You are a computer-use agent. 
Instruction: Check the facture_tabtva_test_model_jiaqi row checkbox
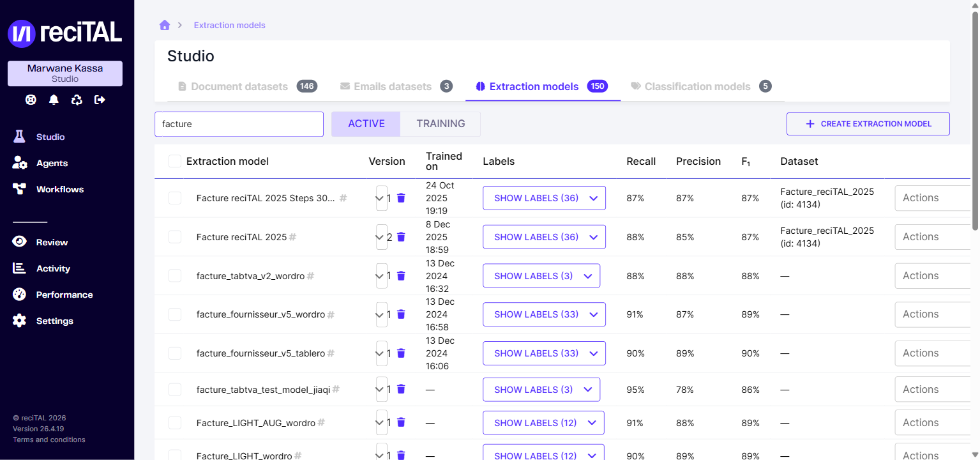pyautogui.click(x=175, y=390)
